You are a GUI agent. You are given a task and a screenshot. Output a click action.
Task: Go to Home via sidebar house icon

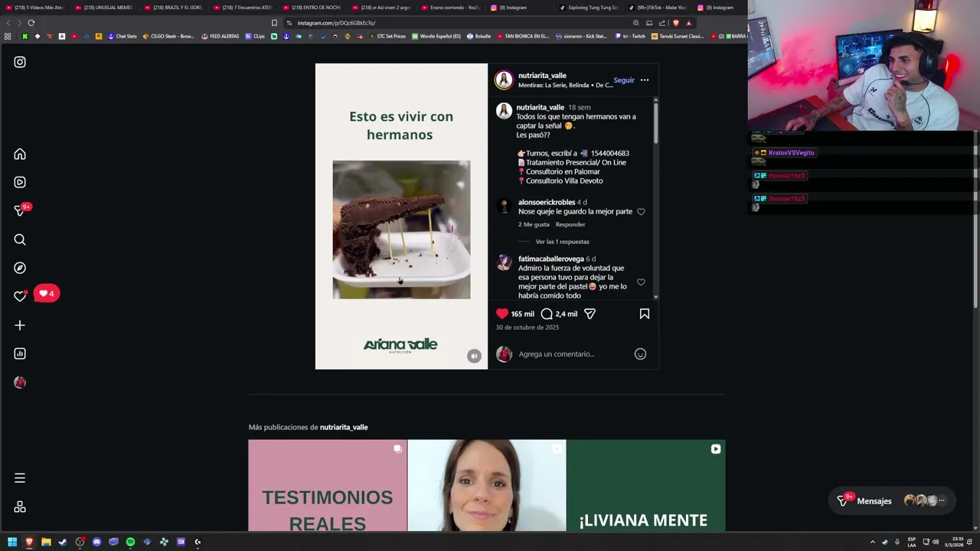[20, 155]
